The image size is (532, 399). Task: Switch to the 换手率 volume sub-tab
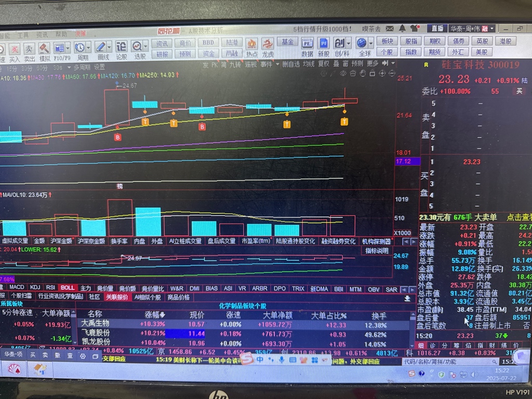119,241
